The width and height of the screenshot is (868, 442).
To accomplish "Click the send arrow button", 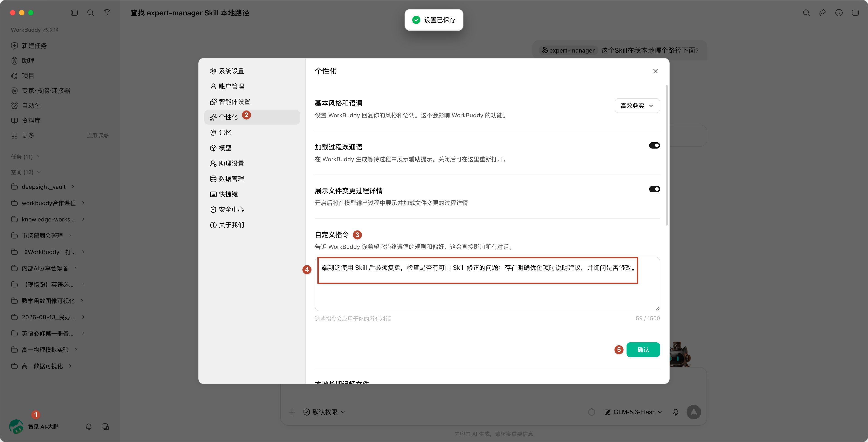I will coord(694,412).
